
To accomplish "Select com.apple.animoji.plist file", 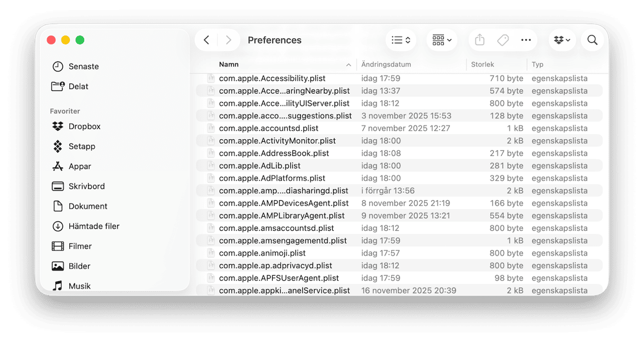I will pyautogui.click(x=262, y=253).
